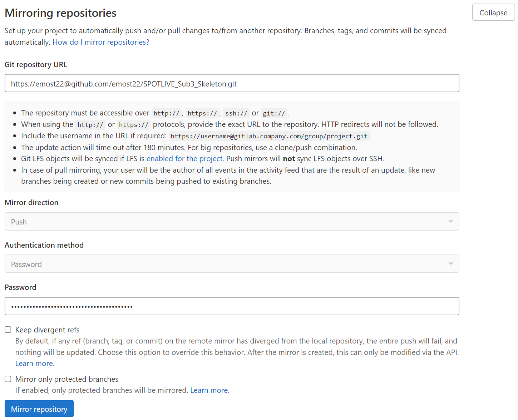Viewport: 518px width, 420px height.
Task: Focus the Git repository URL input field
Action: pos(232,84)
